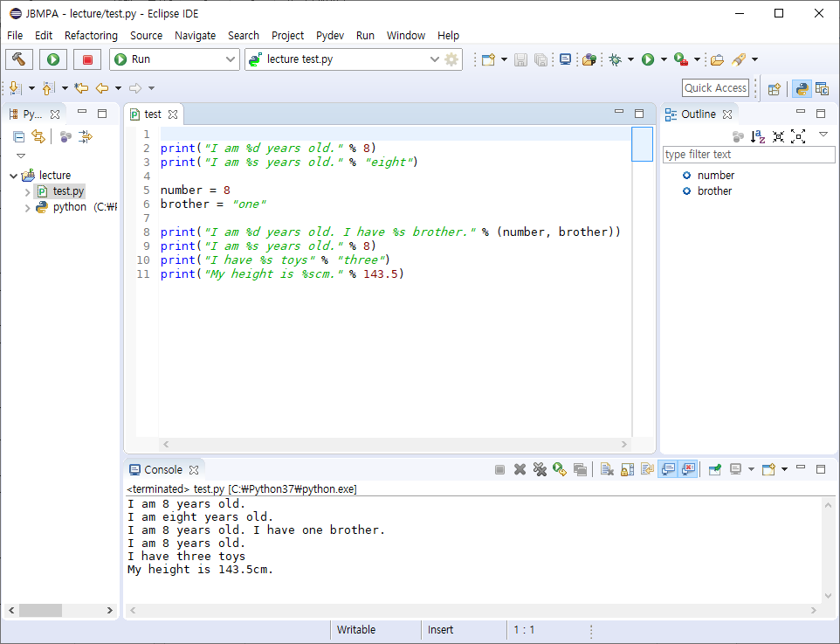Click the Previous Annotation arrow icon

(x=48, y=88)
